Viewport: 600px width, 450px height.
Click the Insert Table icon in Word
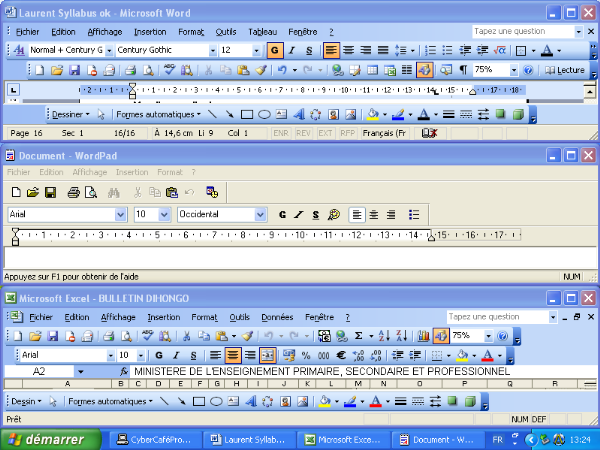pyautogui.click(x=372, y=70)
